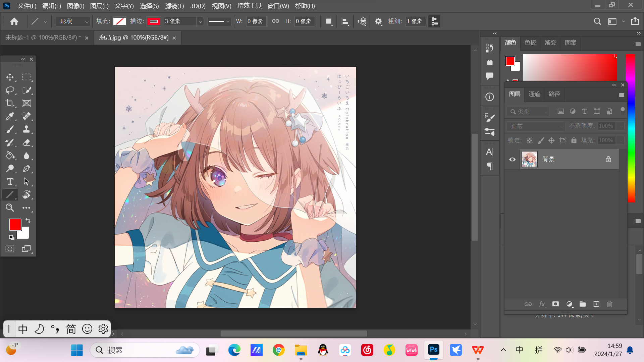The image size is (644, 362).
Task: Click the stroke color swatch
Action: [x=154, y=21]
